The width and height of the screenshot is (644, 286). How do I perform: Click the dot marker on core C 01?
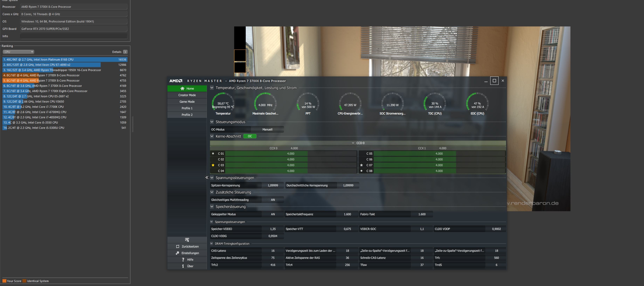[213, 154]
